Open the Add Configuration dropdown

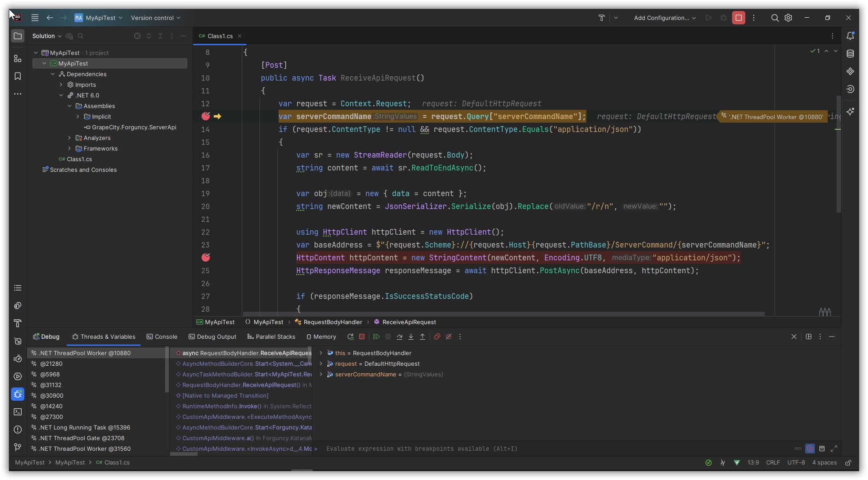click(664, 18)
